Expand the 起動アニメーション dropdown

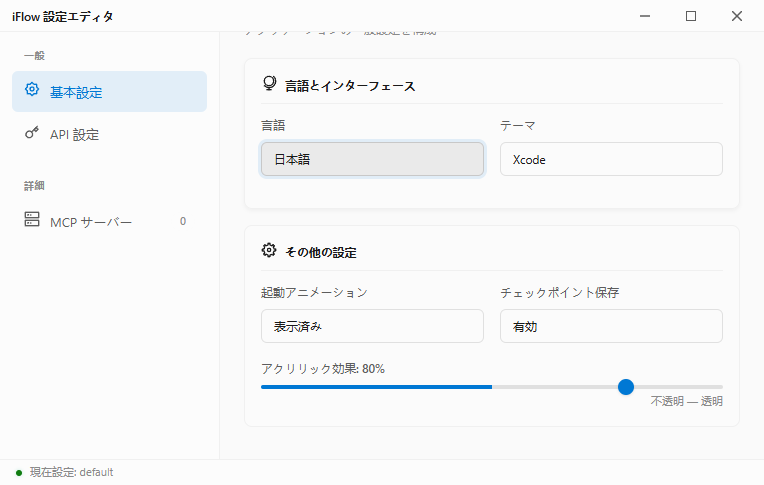[372, 326]
